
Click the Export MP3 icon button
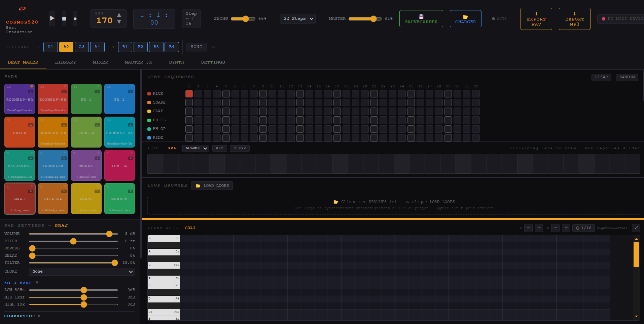coord(574,18)
